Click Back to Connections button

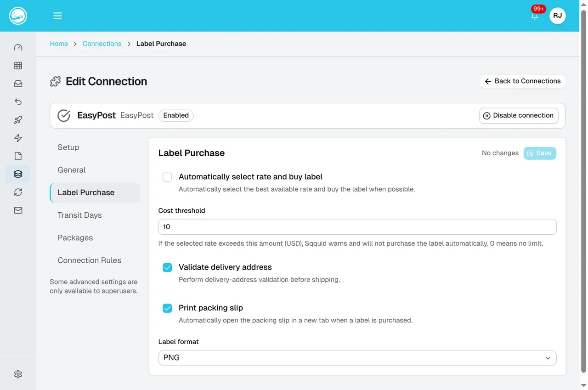[523, 81]
